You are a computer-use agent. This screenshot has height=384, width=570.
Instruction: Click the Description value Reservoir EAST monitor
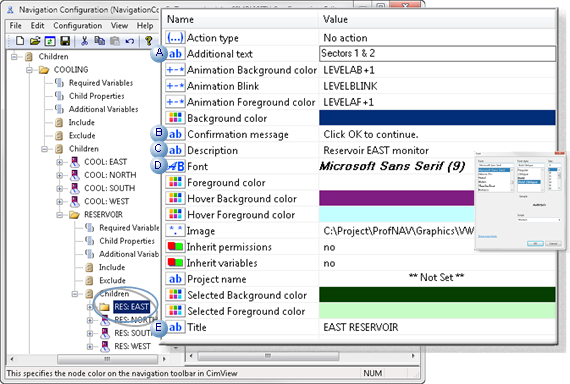pyautogui.click(x=376, y=150)
